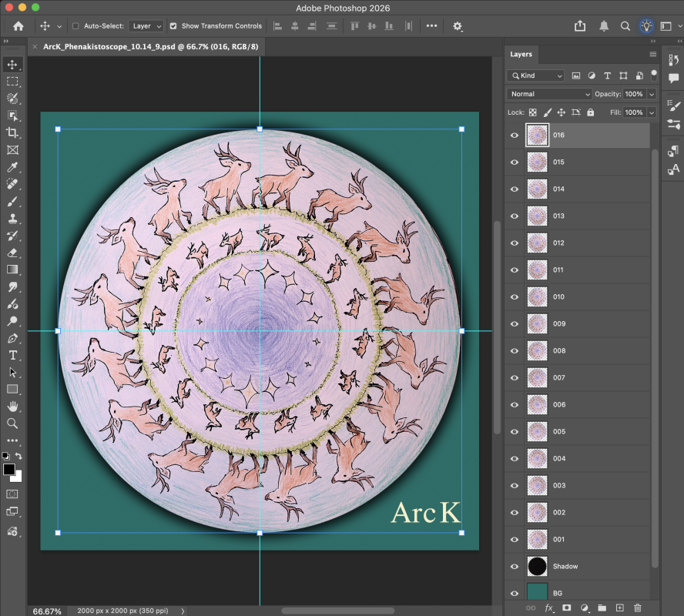Screen dimensions: 684x616
Task: Open the Kind filter dropdown
Action: tap(535, 76)
